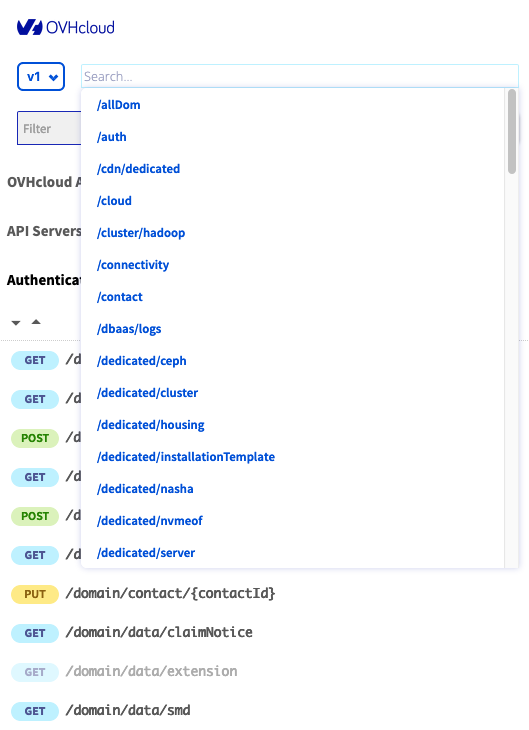This screenshot has width=529, height=730.
Task: Open the v1 API version dropdown
Action: 41,76
